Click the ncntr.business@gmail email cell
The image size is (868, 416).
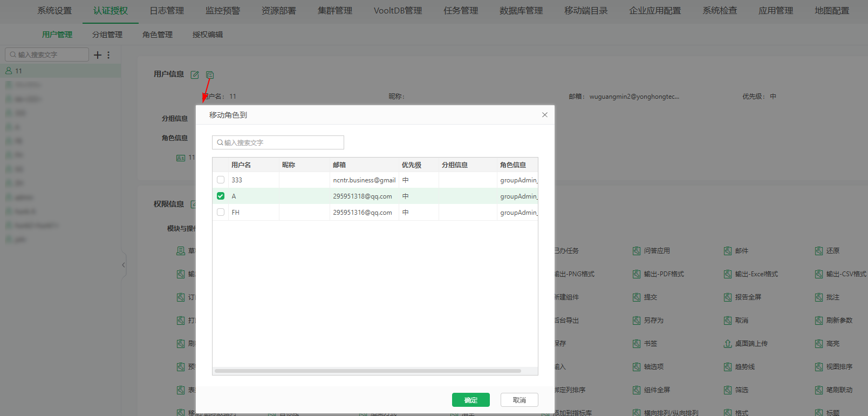point(364,180)
